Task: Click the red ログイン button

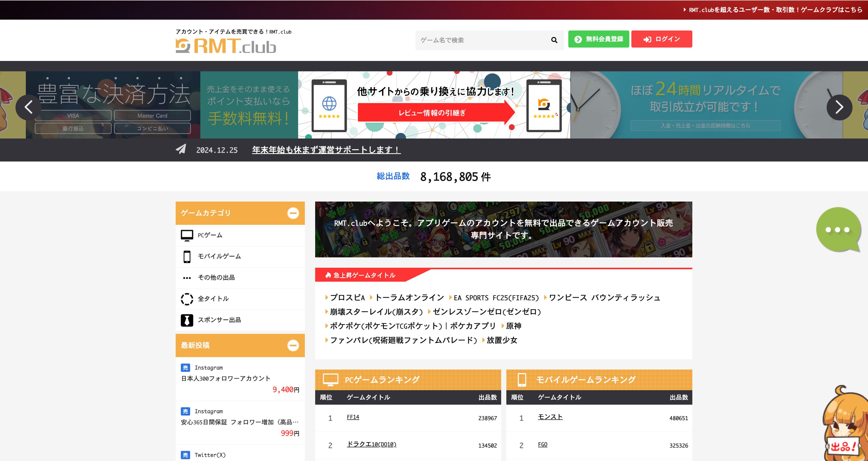Action: coord(661,39)
